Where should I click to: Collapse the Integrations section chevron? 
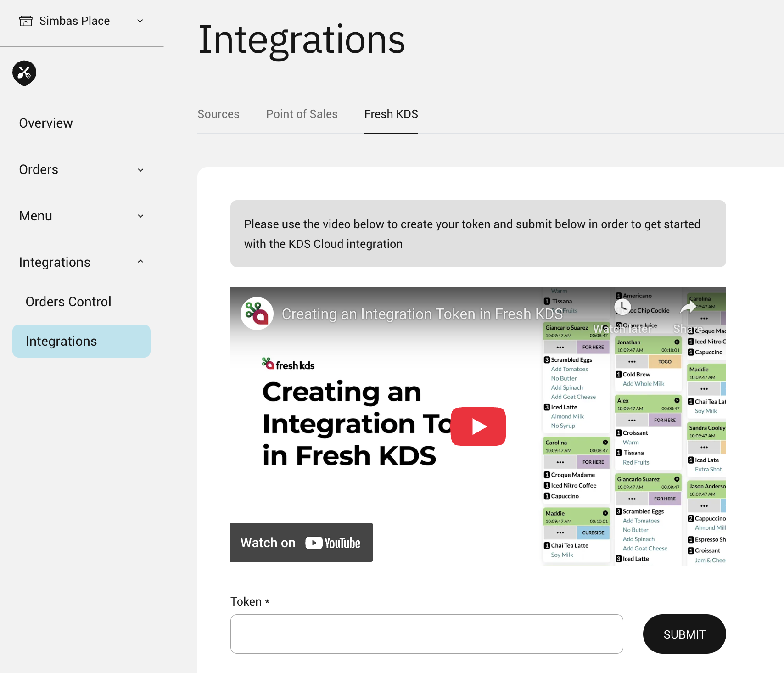[x=140, y=262]
